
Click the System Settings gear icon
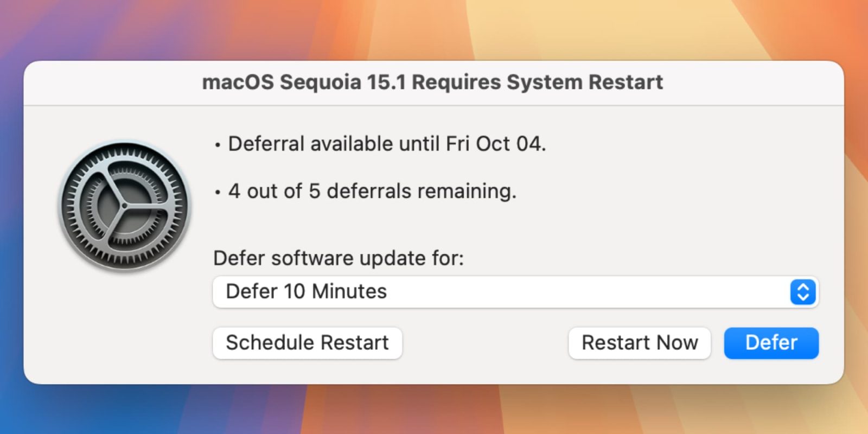click(x=124, y=206)
